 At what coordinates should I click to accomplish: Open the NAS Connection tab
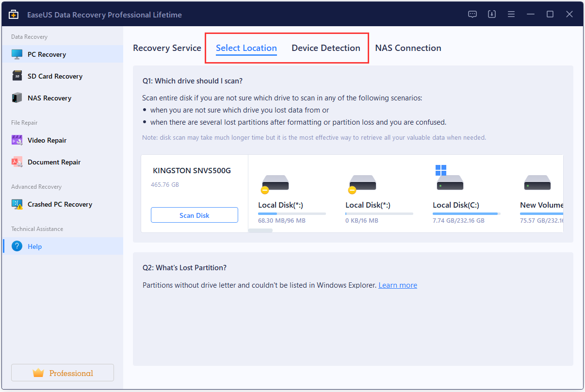click(408, 48)
